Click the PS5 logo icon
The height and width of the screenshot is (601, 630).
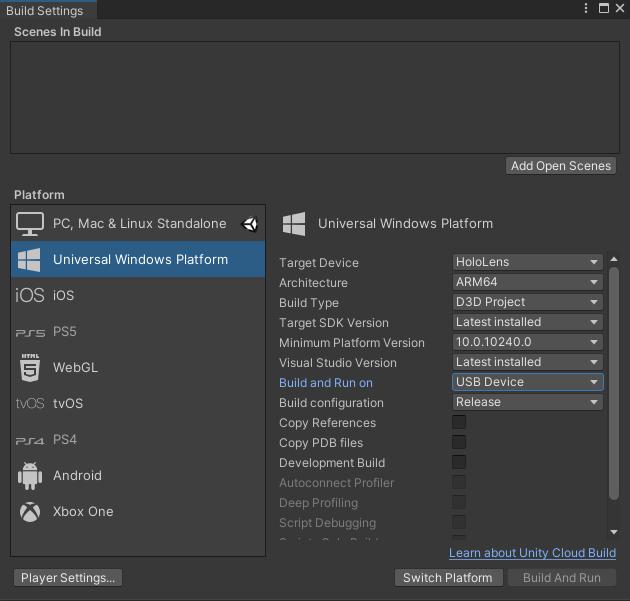click(30, 333)
